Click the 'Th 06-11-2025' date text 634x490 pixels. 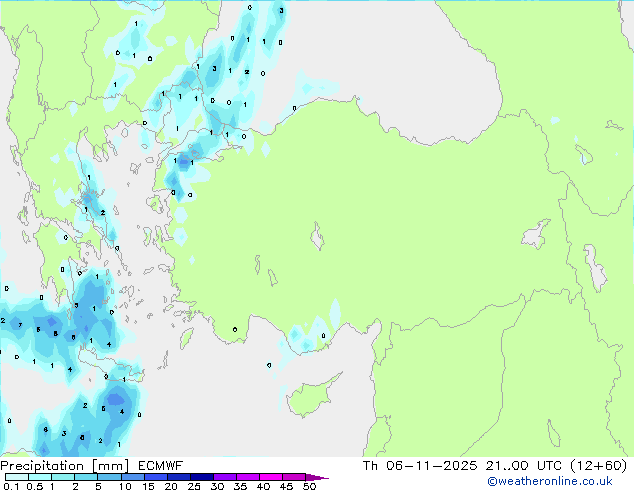click(x=420, y=465)
